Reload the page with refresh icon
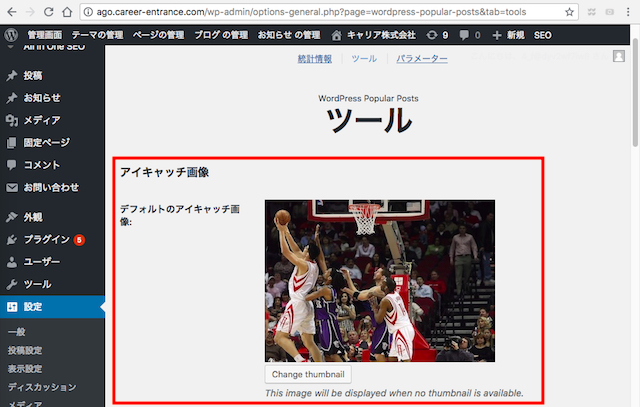The height and width of the screenshot is (407, 640). pyautogui.click(x=49, y=12)
